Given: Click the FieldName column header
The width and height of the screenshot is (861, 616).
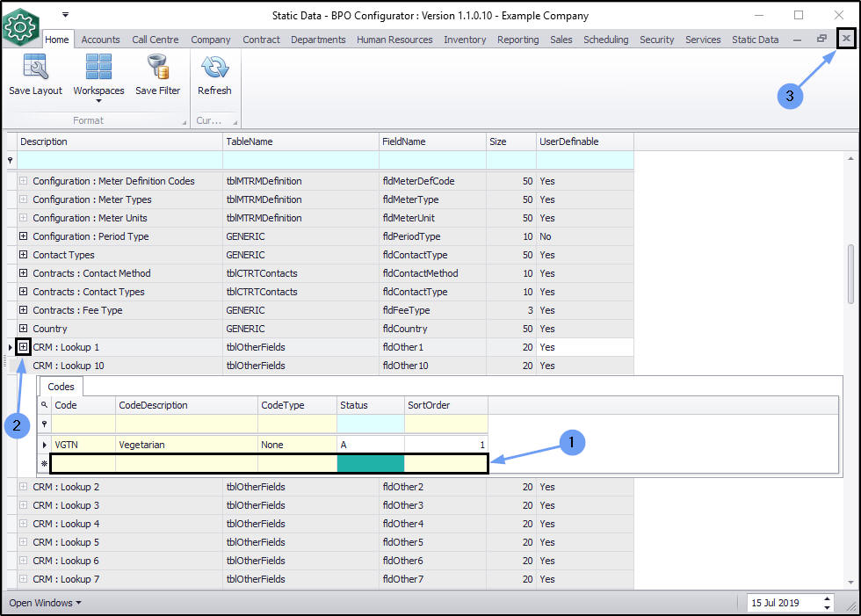Looking at the screenshot, I should (x=430, y=141).
